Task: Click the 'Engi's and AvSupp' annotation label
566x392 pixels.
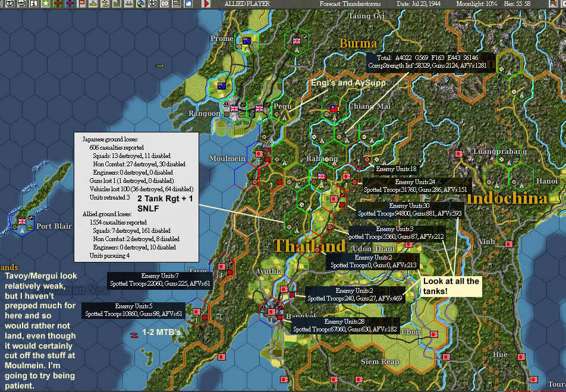Action: (348, 83)
